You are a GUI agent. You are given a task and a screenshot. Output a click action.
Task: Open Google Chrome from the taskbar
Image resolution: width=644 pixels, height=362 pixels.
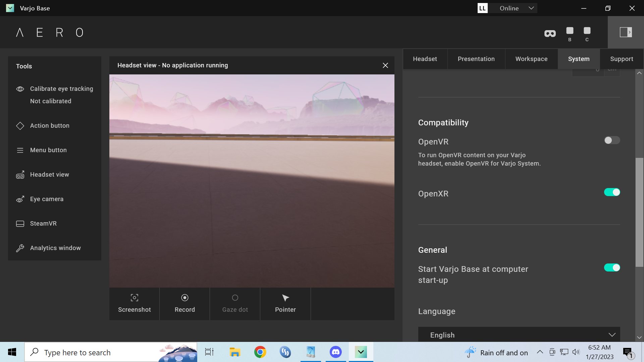click(x=260, y=352)
